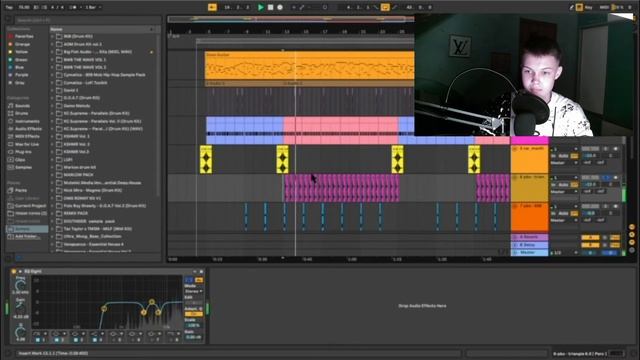
Task: Expand the KSHMR Vol. 1 folder
Action: click(x=52, y=136)
